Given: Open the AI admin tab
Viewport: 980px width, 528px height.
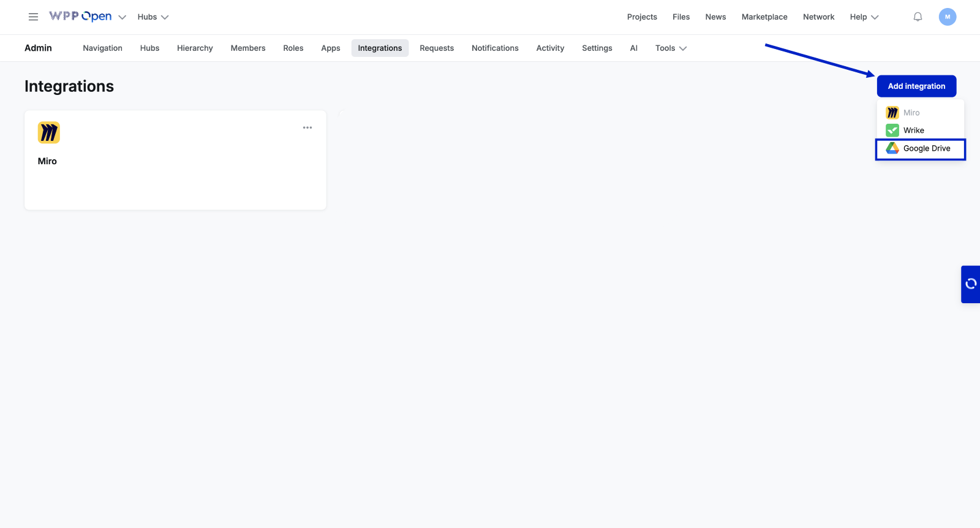Looking at the screenshot, I should tap(633, 48).
